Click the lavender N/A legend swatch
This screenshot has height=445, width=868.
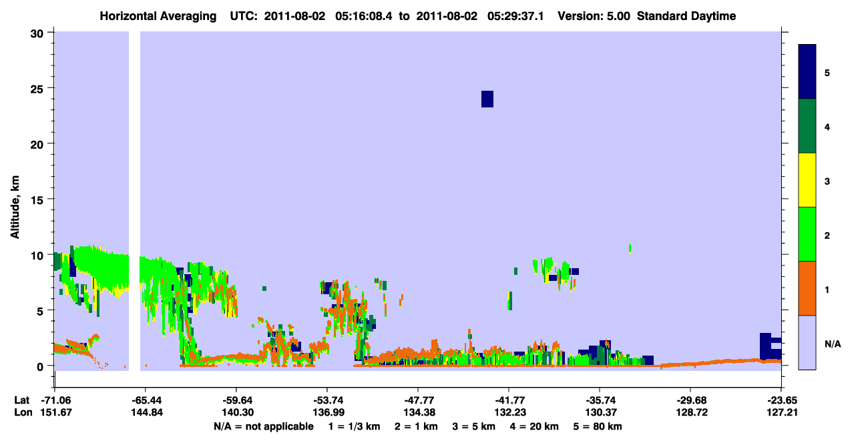click(807, 342)
